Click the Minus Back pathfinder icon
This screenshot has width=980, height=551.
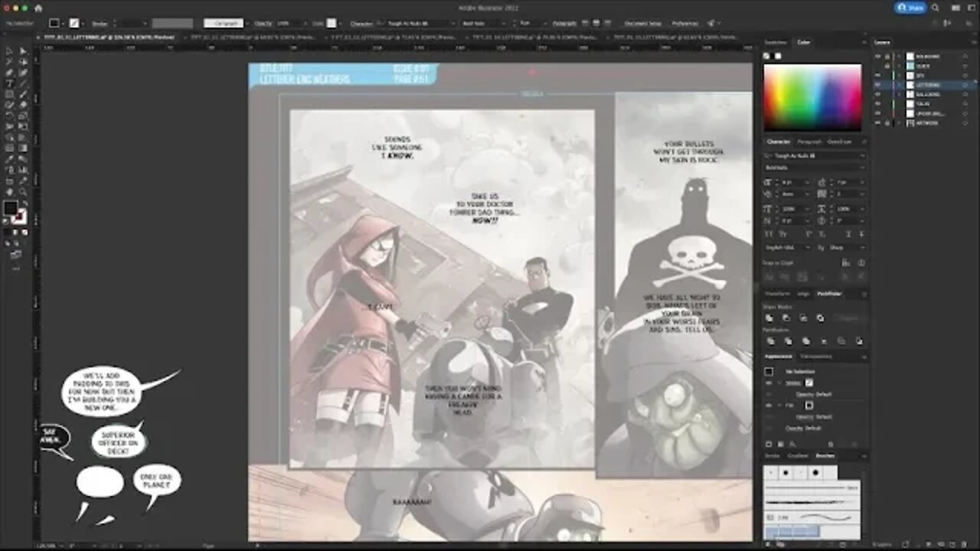coord(859,341)
